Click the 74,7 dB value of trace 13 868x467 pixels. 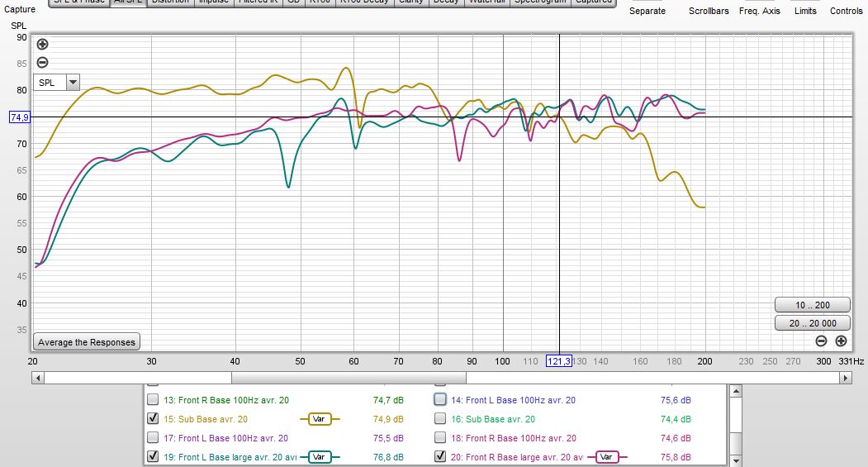(388, 400)
